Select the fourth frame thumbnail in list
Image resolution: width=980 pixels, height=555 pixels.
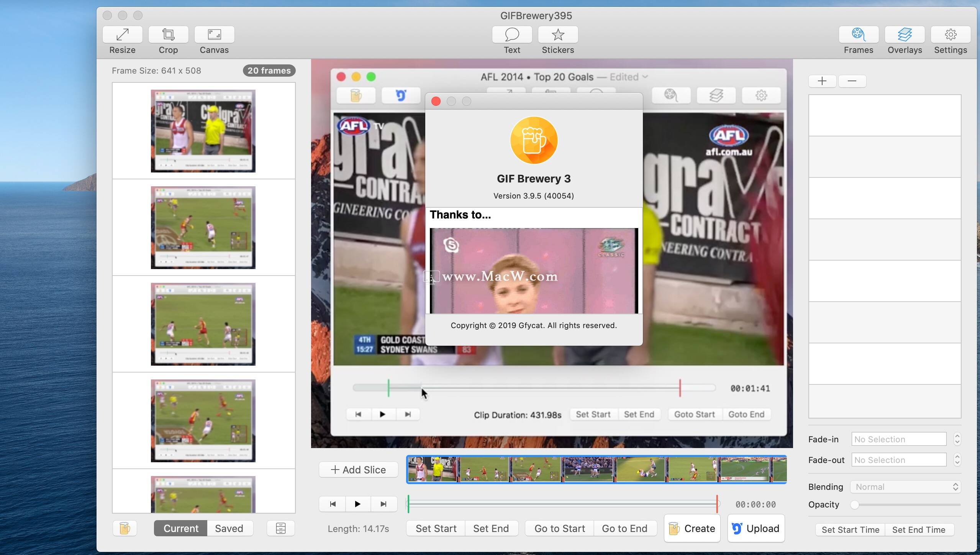click(203, 421)
